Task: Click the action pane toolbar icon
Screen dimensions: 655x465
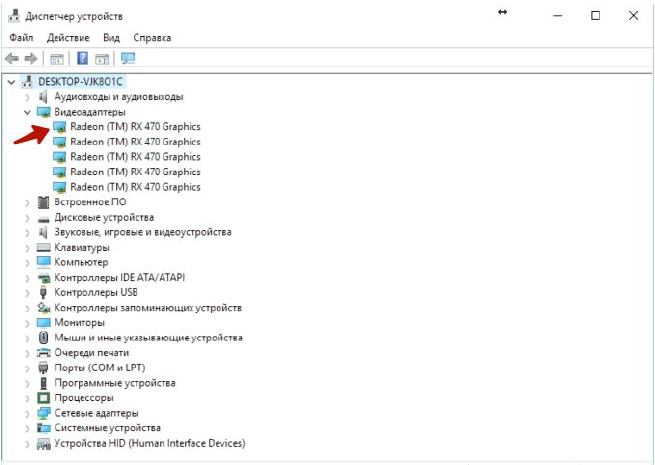Action: coord(102,59)
